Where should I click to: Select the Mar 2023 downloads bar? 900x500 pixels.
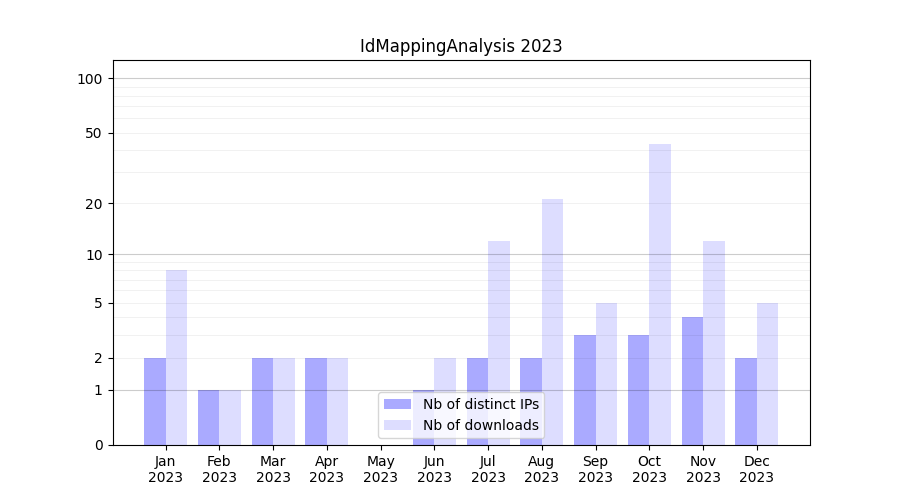point(284,401)
